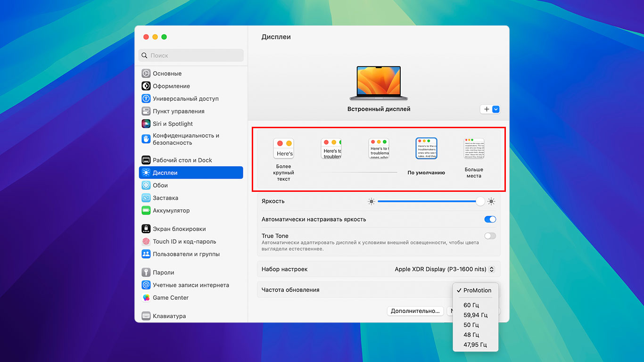Image resolution: width=644 pixels, height=362 pixels.
Task: Select the Аккумулятор battery icon
Action: point(146,211)
